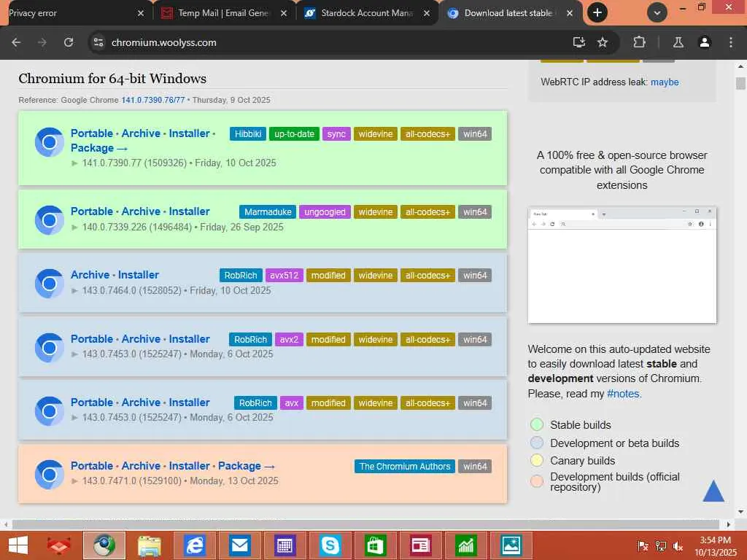The height and width of the screenshot is (560, 747).
Task: Click Chromium logo of avx2 build
Action: [x=49, y=348]
